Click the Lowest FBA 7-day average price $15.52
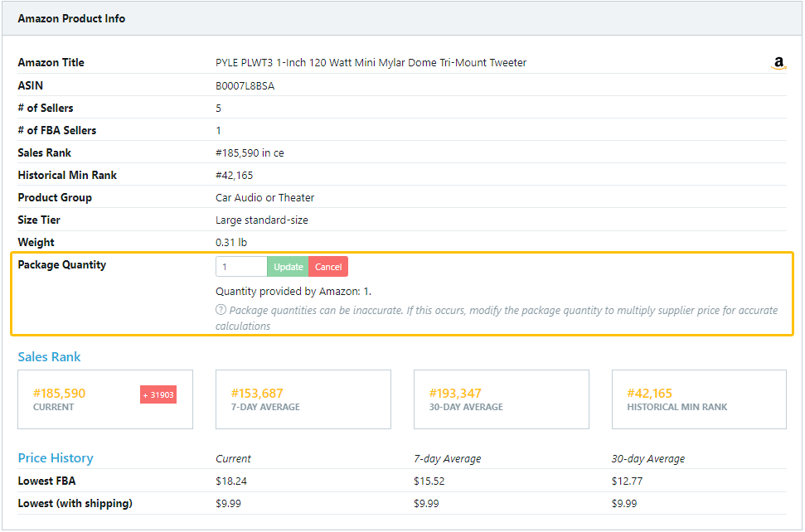This screenshot has width=805, height=532. click(429, 481)
